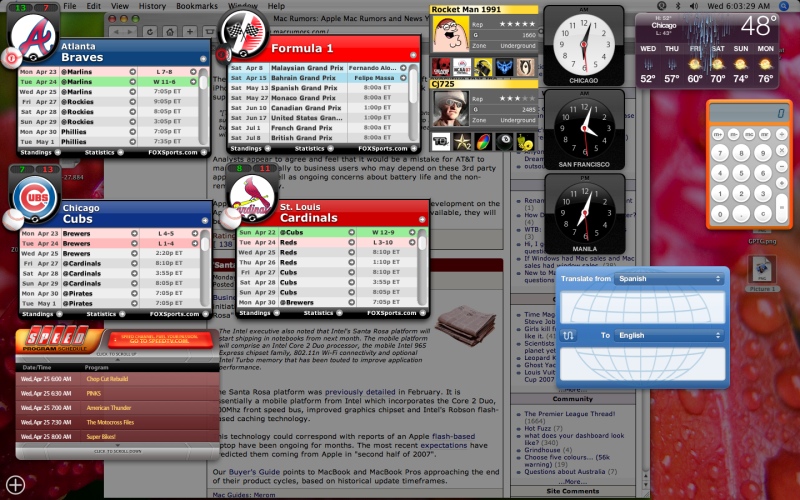Swap languages in the Translate widget
The width and height of the screenshot is (800, 500).
(568, 335)
